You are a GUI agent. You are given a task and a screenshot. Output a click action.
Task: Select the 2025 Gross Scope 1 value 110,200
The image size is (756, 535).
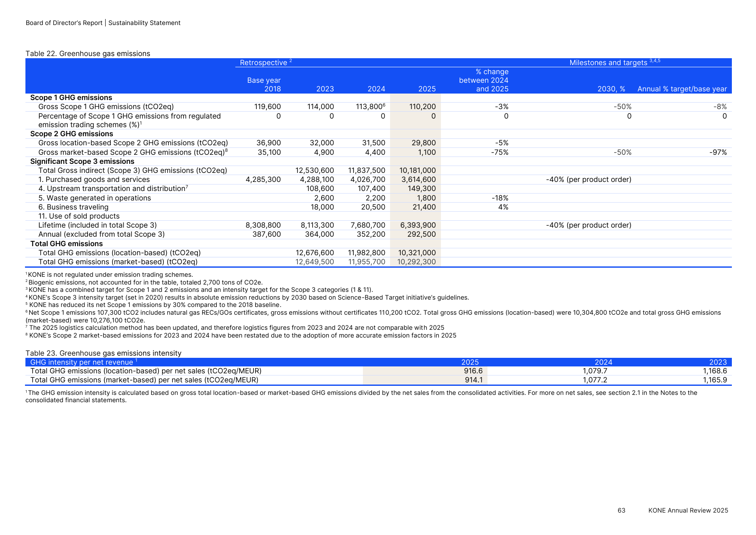[x=422, y=106]
